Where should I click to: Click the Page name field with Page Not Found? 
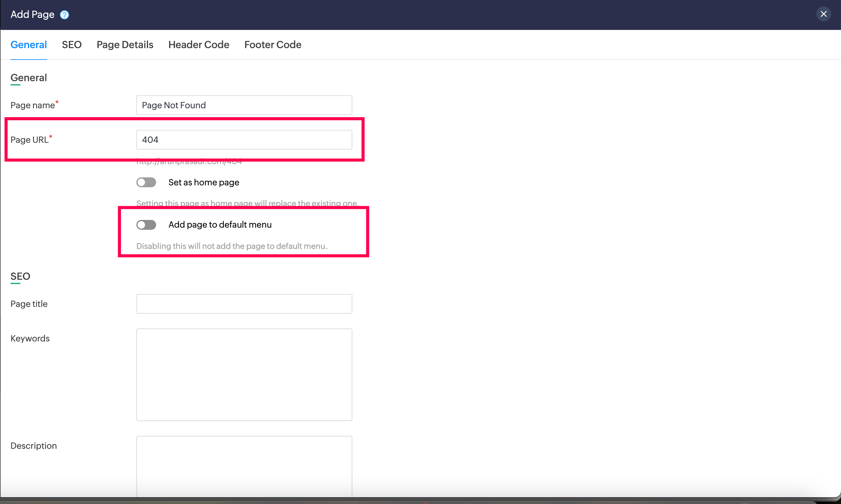244,105
